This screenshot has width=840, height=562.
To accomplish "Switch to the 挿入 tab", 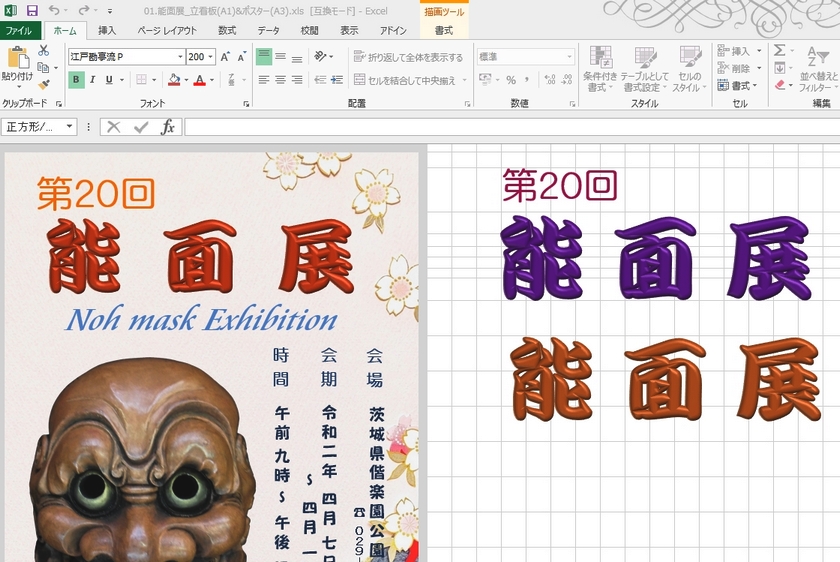I will (107, 31).
